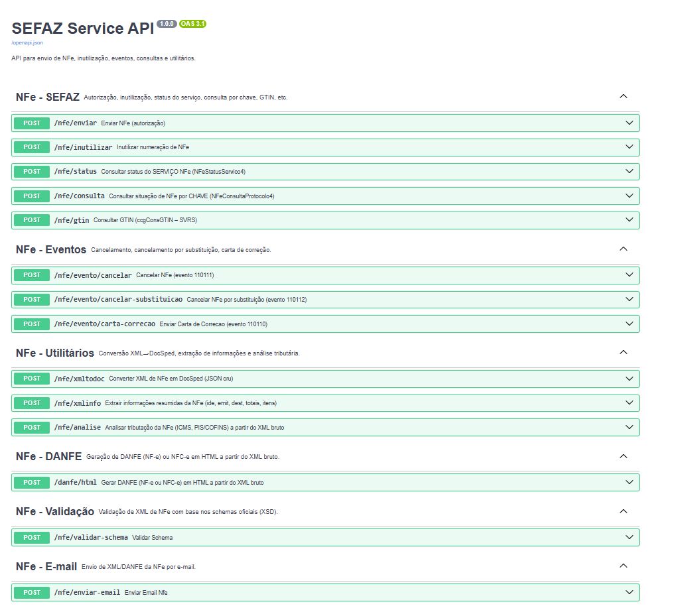Click the POST badge on /nfe/enviar-email

click(31, 592)
